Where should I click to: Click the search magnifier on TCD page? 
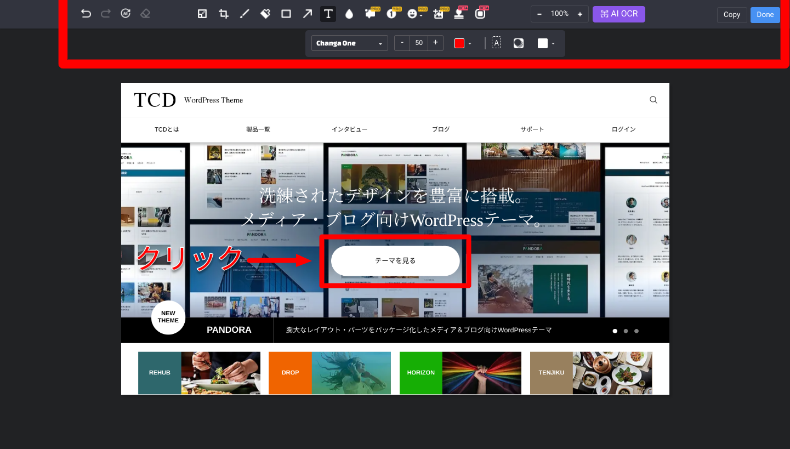tap(653, 100)
